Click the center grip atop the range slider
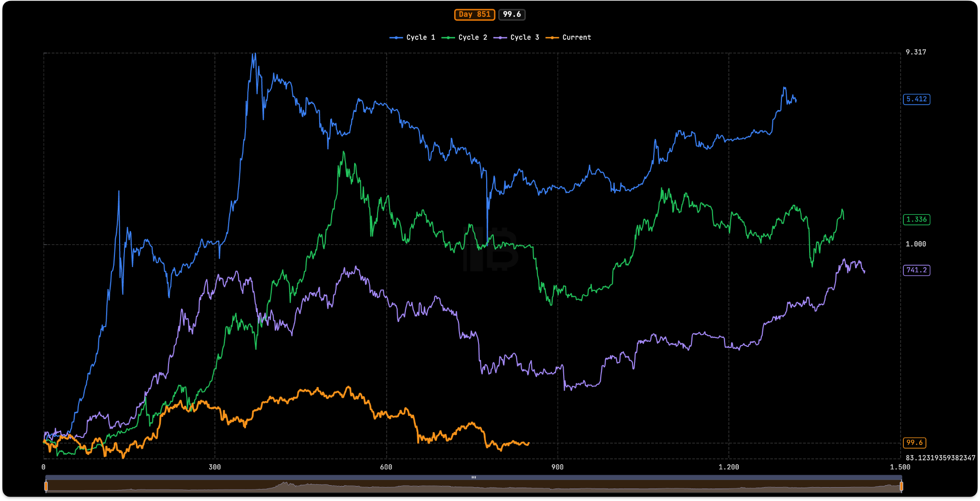 474,478
